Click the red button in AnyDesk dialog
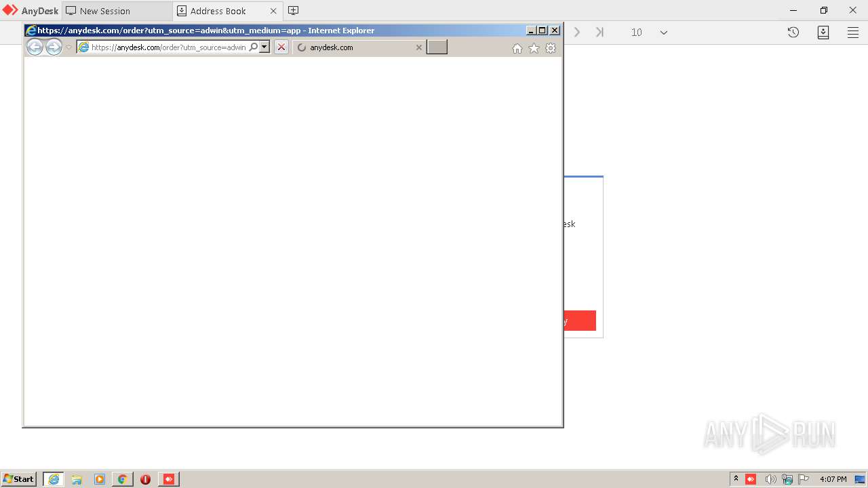This screenshot has height=488, width=868. (x=580, y=321)
